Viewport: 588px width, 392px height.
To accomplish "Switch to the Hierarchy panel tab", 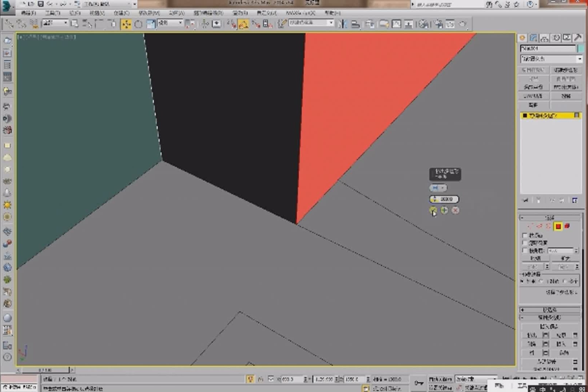I will pyautogui.click(x=544, y=38).
